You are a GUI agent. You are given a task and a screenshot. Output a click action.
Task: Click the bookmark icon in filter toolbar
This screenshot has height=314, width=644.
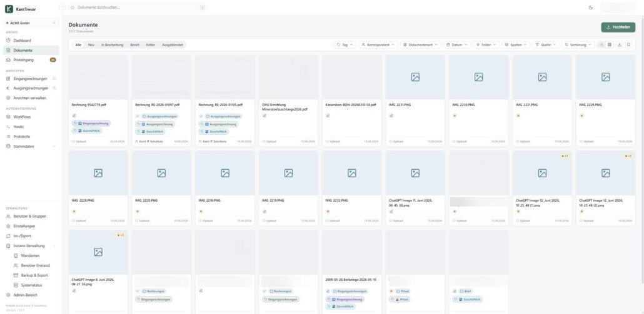[x=628, y=45]
